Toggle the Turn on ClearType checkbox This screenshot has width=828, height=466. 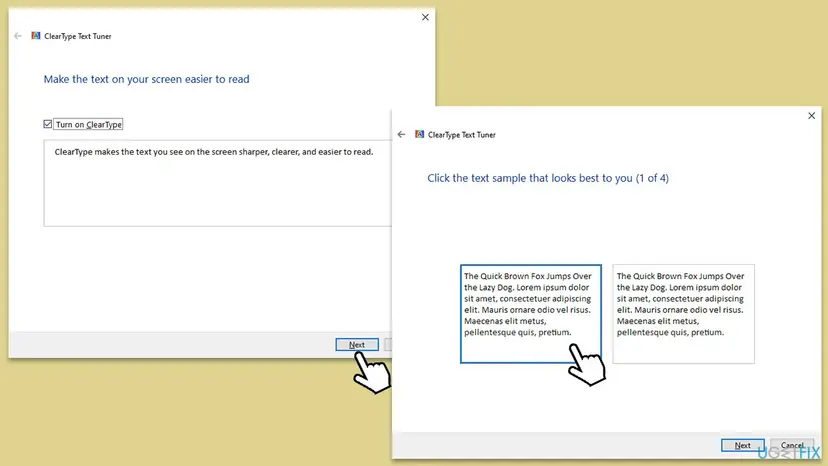(x=48, y=124)
